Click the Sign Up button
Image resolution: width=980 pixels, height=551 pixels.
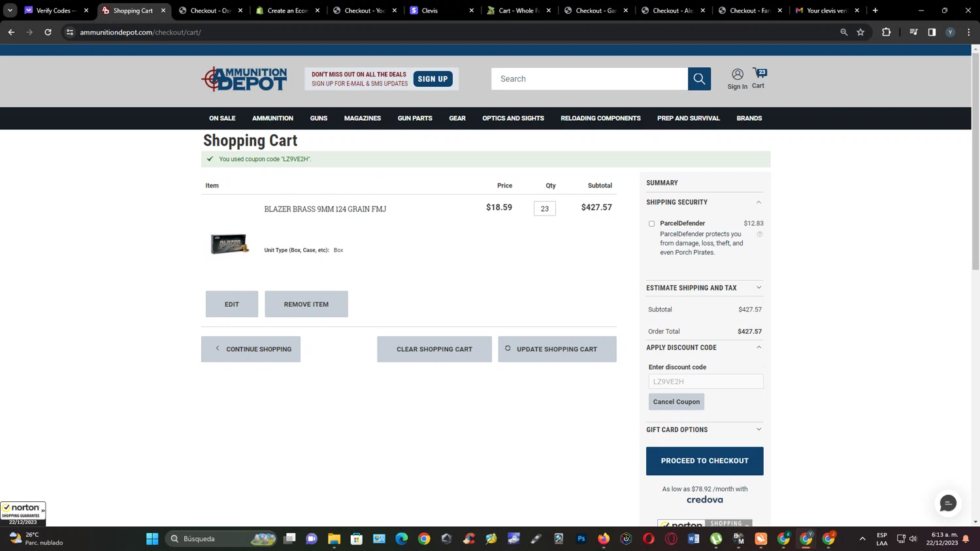(x=433, y=79)
